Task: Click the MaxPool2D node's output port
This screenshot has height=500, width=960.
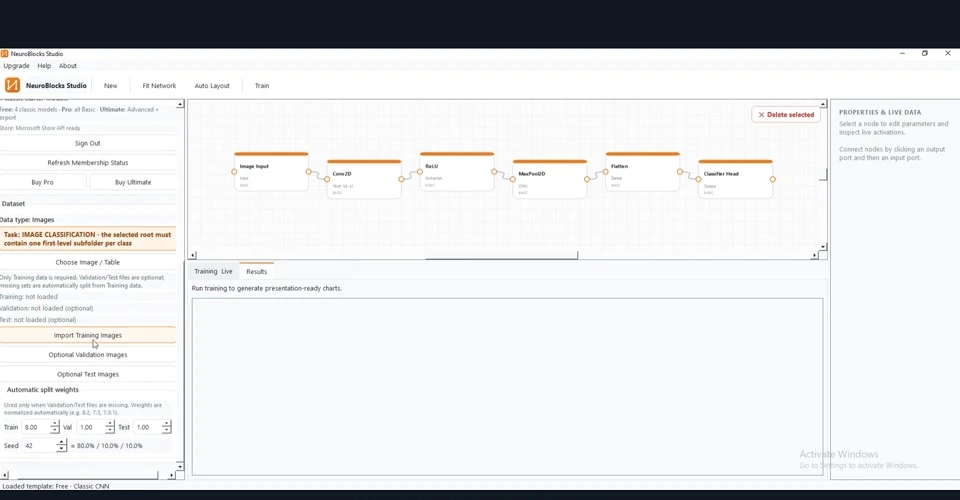Action: 587,179
